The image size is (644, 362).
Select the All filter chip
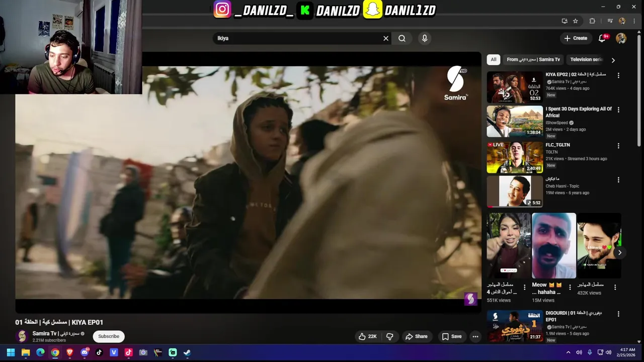click(494, 59)
